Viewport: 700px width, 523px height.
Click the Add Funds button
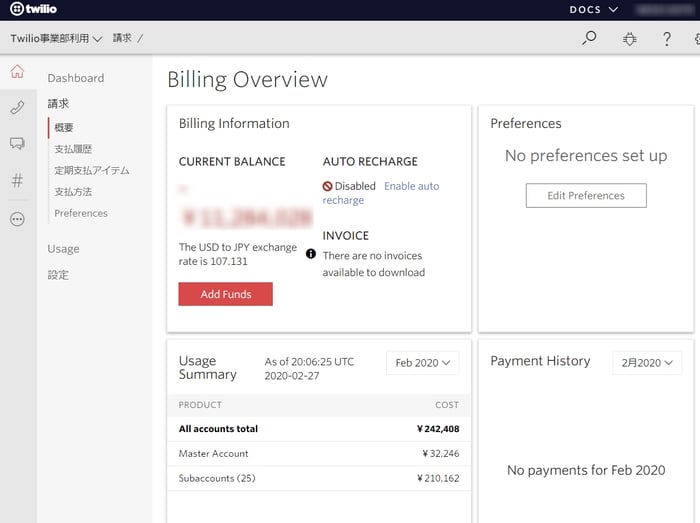[225, 294]
